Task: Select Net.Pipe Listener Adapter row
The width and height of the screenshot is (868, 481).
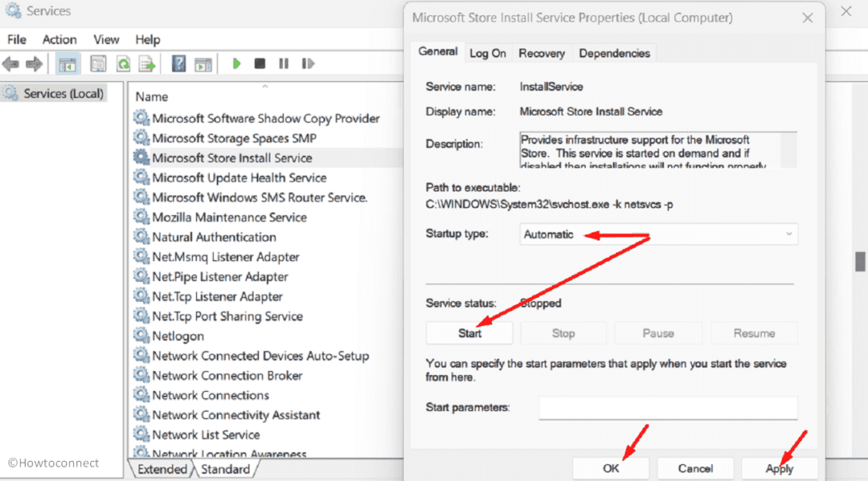Action: [x=220, y=276]
